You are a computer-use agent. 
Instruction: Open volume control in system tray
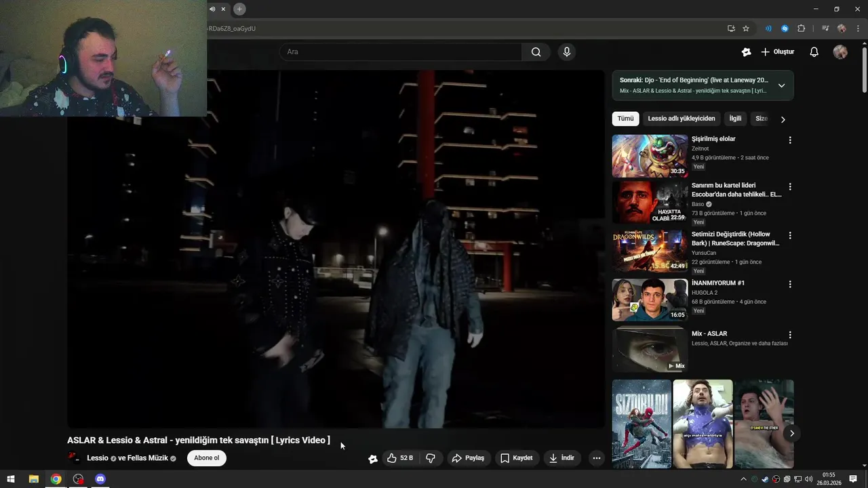click(x=808, y=479)
